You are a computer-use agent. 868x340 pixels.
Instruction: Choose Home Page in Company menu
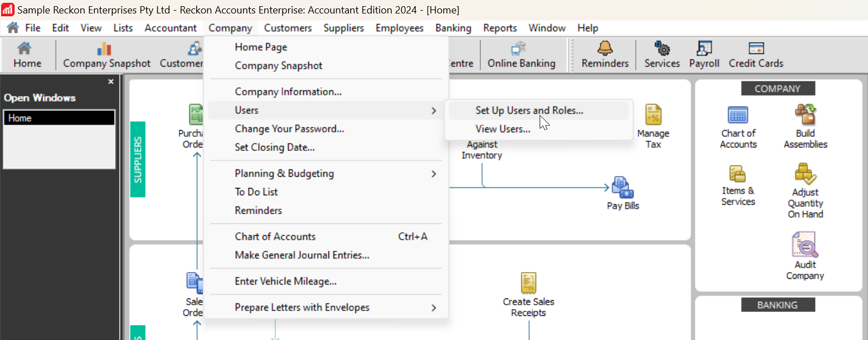(326, 47)
